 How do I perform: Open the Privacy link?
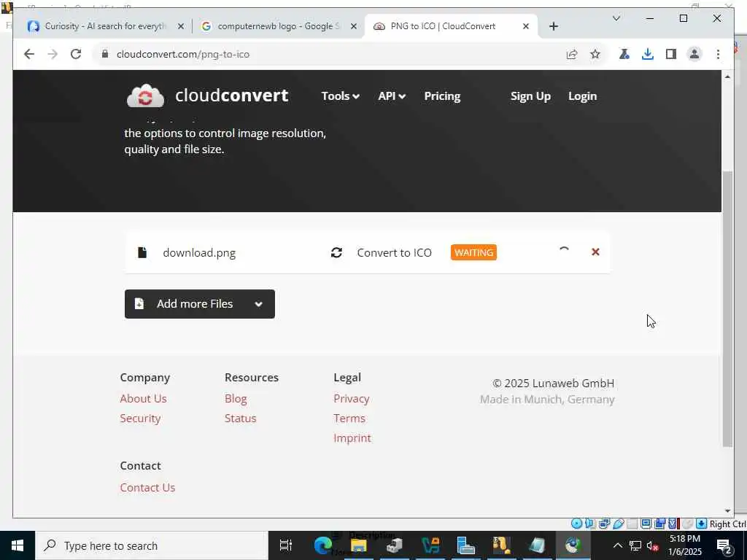coord(352,399)
